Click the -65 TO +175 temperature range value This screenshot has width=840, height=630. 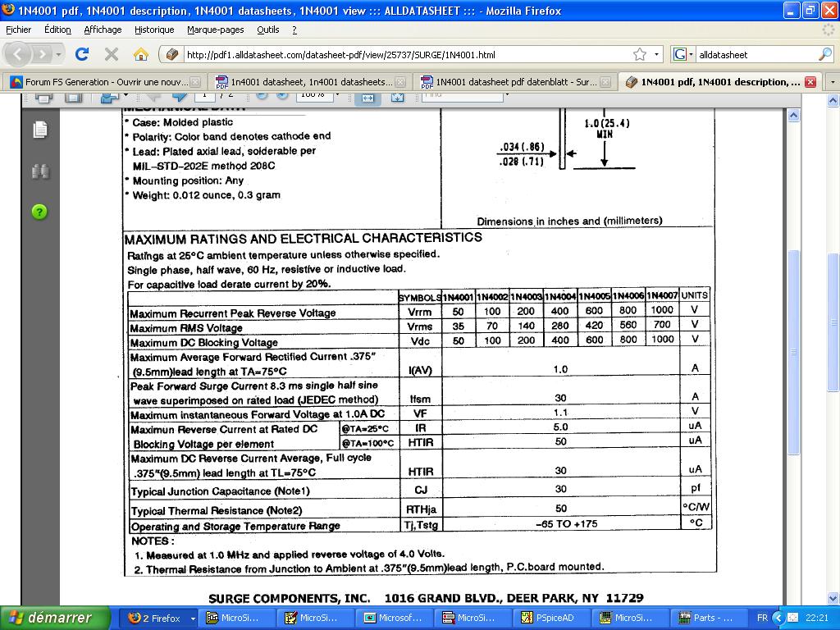pyautogui.click(x=567, y=523)
